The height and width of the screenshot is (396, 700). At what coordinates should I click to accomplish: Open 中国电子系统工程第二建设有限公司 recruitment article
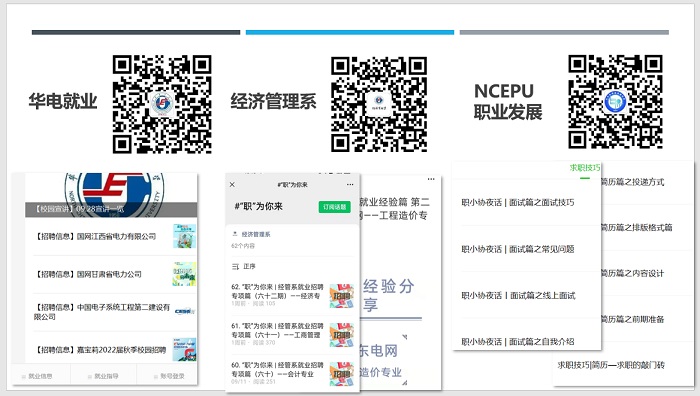pos(102,312)
